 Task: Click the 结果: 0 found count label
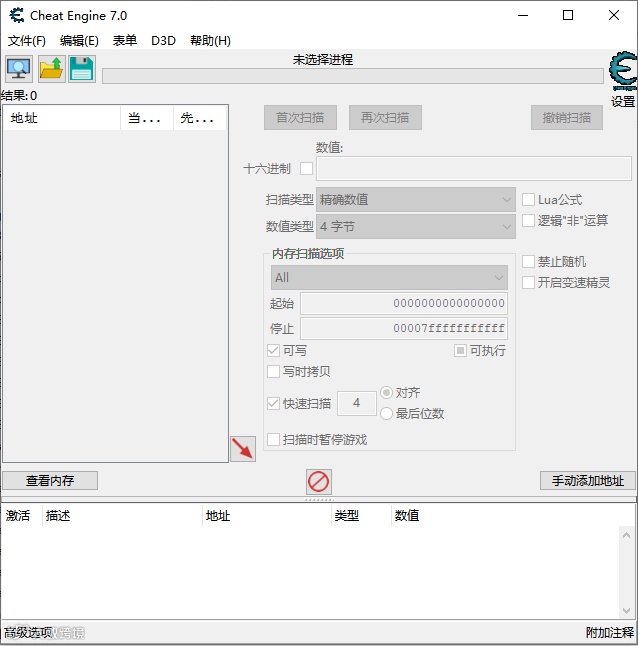click(19, 96)
